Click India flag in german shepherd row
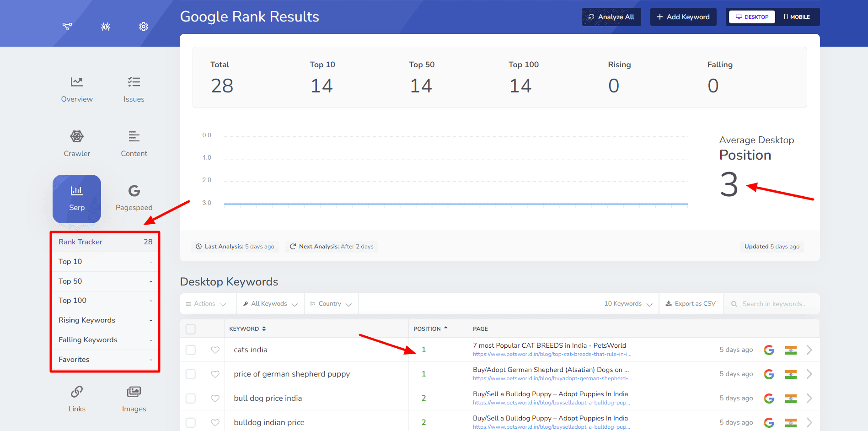Image resolution: width=868 pixels, height=431 pixels. pos(791,374)
